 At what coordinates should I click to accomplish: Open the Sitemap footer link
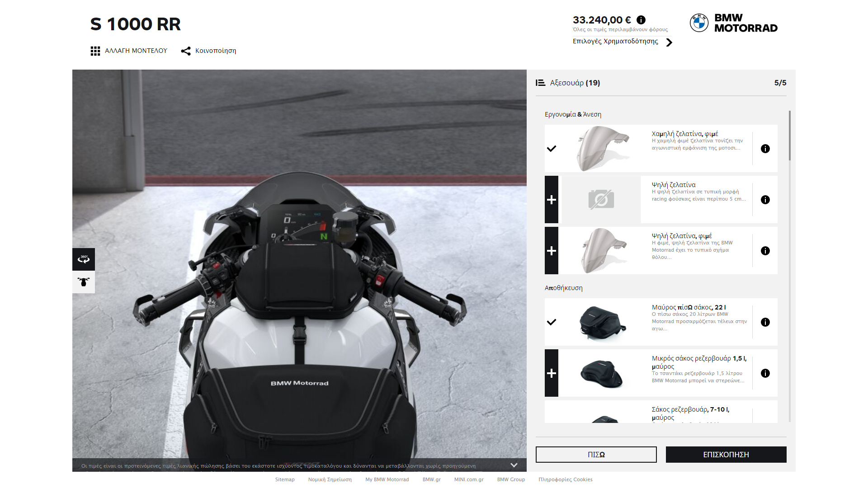pos(285,479)
